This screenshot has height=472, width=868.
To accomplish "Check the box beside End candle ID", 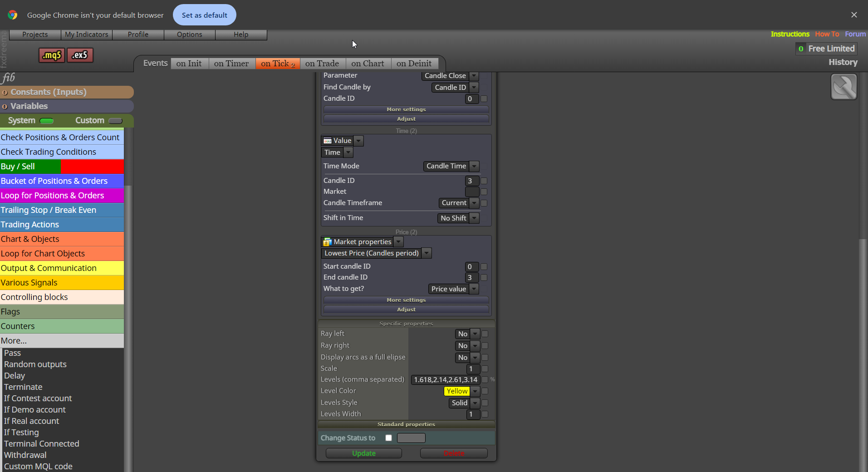I will click(484, 278).
